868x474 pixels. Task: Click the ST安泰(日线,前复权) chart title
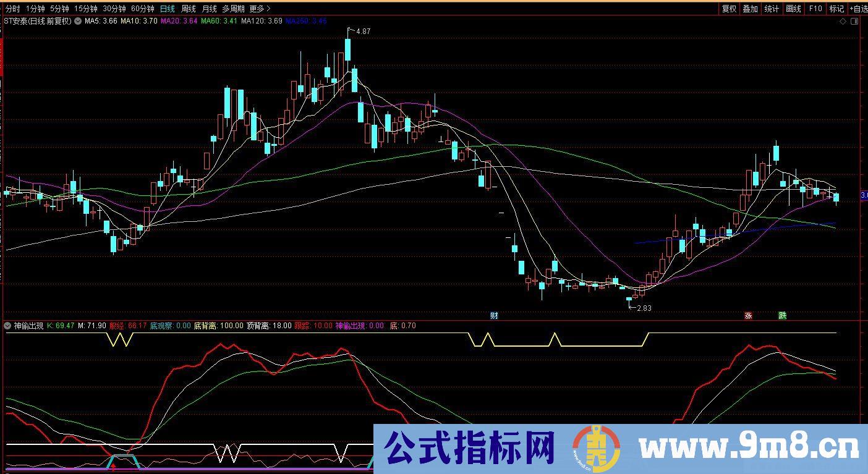(x=38, y=21)
